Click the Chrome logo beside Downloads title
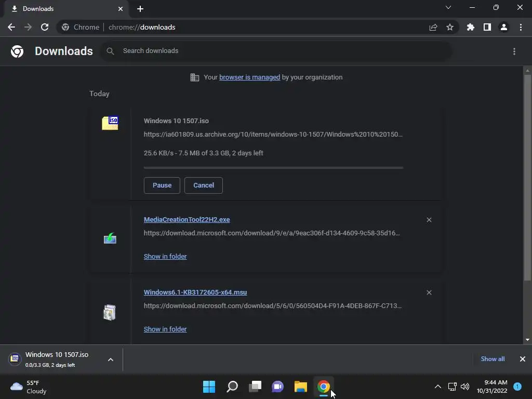The height and width of the screenshot is (399, 532). click(x=17, y=51)
